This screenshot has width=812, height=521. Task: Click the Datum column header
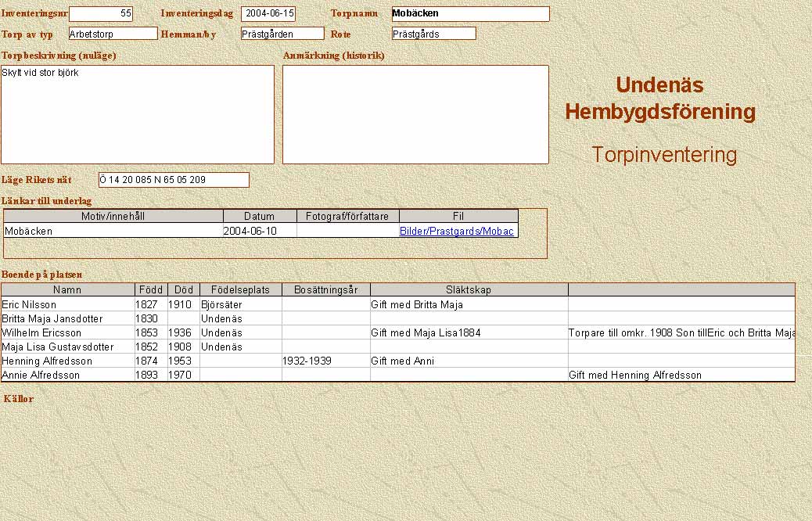(x=260, y=217)
